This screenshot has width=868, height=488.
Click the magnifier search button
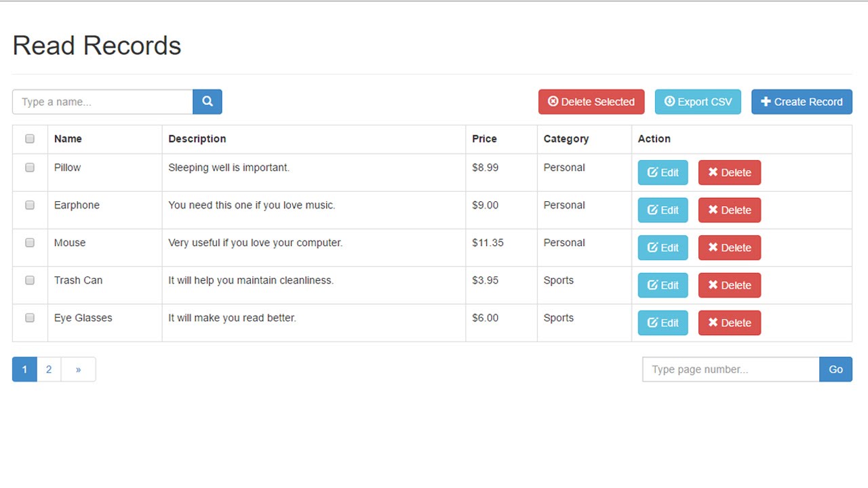pyautogui.click(x=208, y=102)
